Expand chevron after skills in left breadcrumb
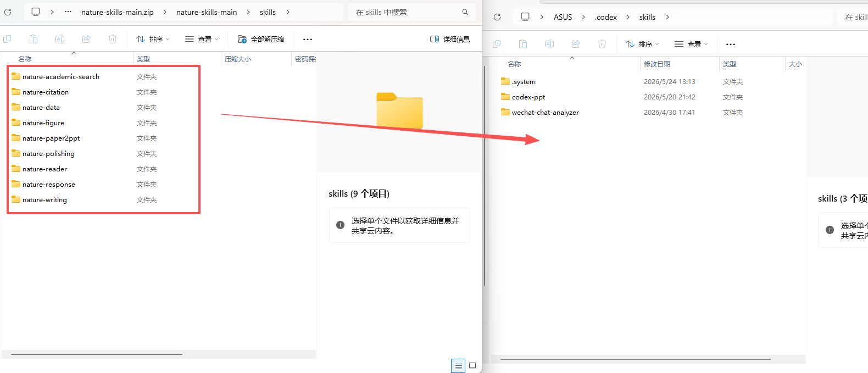Screen dimensions: 868x373 coord(287,12)
